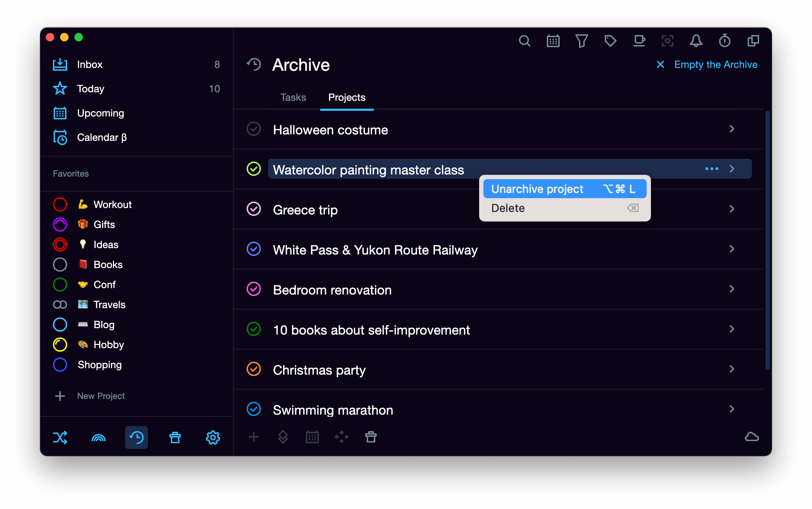Open the trash icon in sidebar footer
812x509 pixels.
point(175,437)
